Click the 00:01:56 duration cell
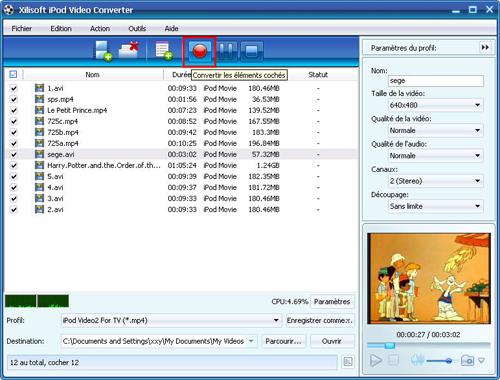Image resolution: width=500 pixels, height=380 pixels. coord(182,99)
